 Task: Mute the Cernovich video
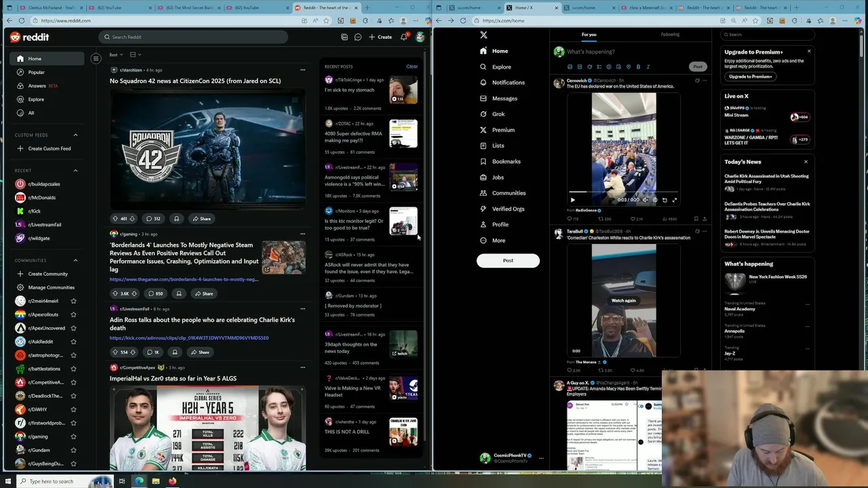[645, 200]
